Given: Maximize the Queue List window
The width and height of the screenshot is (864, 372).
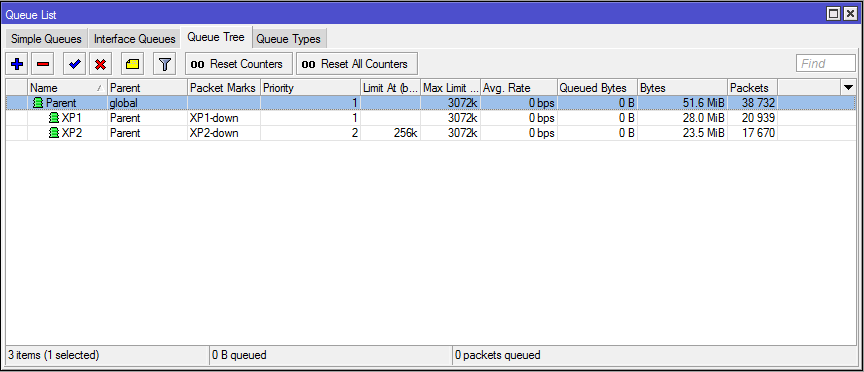Looking at the screenshot, I should (x=834, y=14).
